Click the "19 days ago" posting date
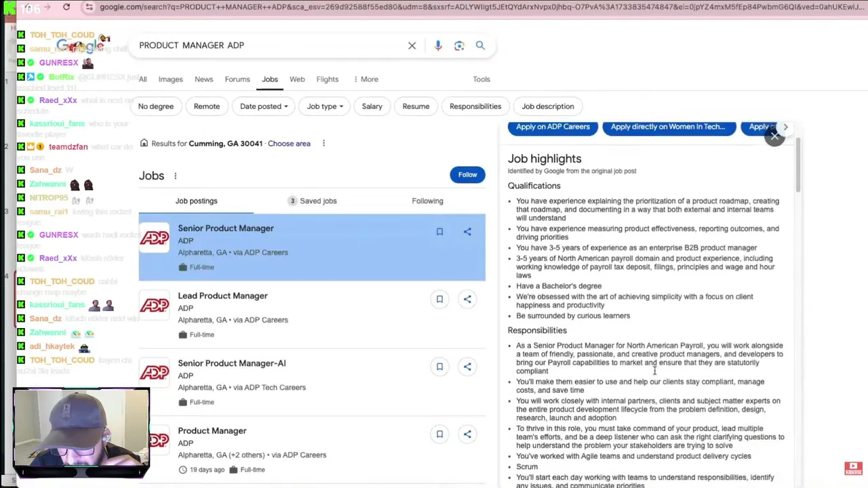This screenshot has width=868, height=488. coord(208,470)
